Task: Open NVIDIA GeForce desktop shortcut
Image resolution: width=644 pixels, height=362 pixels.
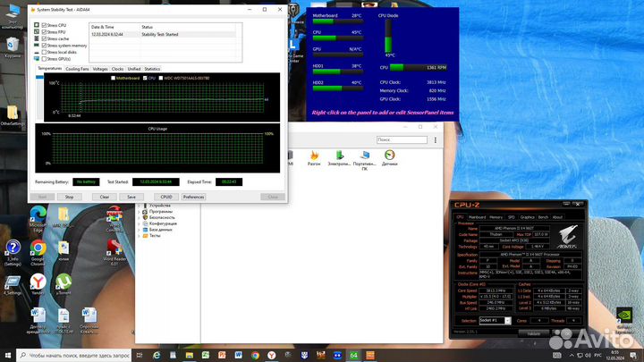Action: (x=624, y=321)
